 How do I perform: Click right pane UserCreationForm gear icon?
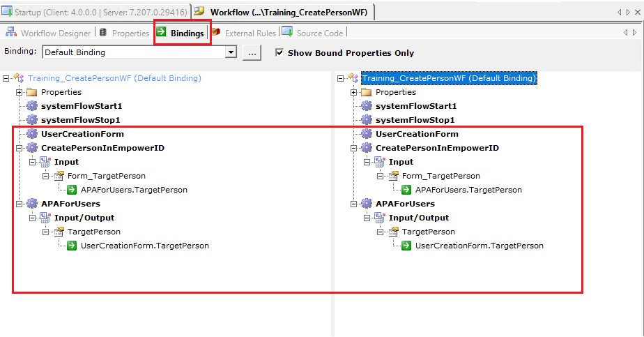(x=367, y=134)
